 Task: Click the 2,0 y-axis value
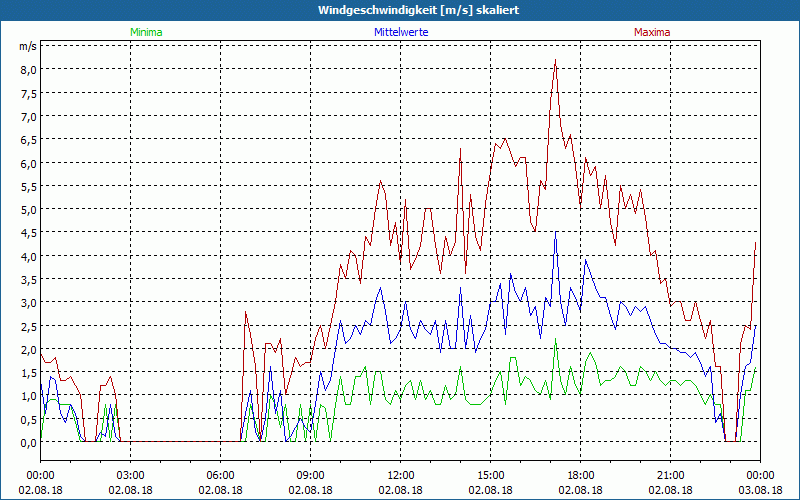(x=28, y=350)
